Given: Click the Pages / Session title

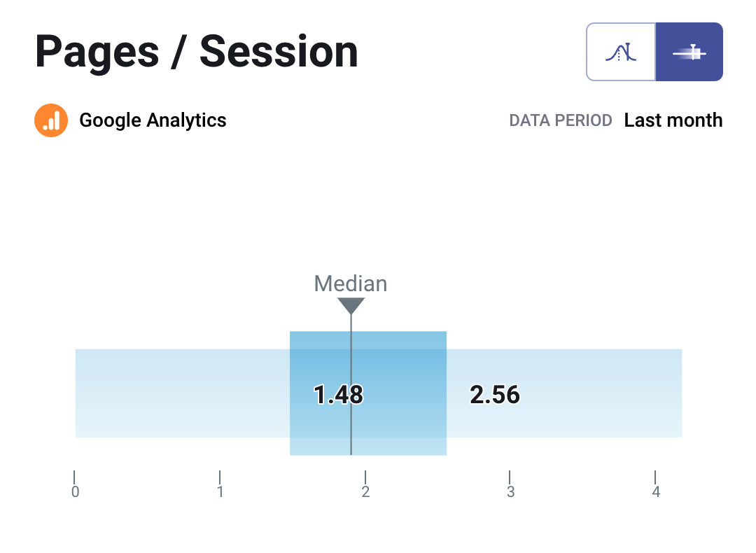Looking at the screenshot, I should 197,52.
